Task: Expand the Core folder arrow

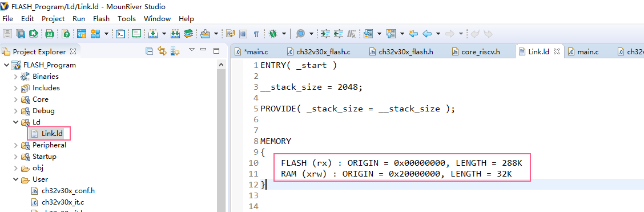Action: pyautogui.click(x=15, y=99)
